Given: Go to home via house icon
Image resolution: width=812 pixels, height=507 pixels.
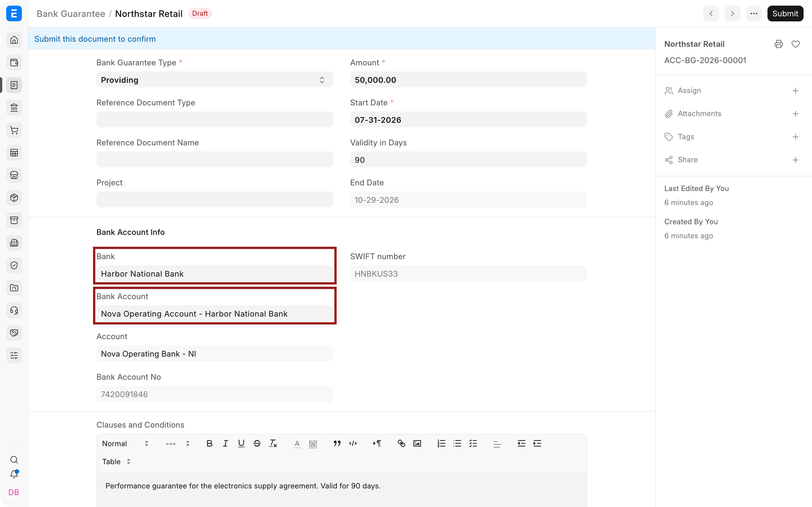Looking at the screenshot, I should [x=14, y=40].
